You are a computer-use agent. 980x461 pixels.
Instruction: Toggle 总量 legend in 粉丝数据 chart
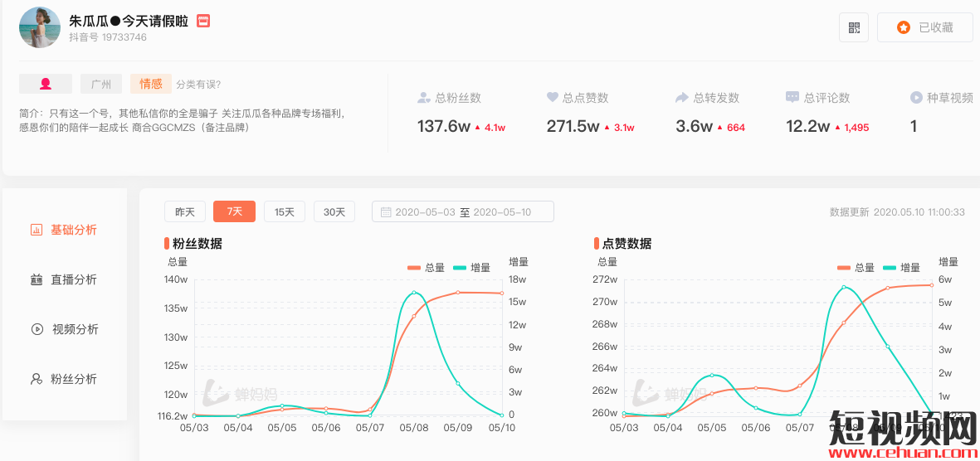tap(427, 267)
